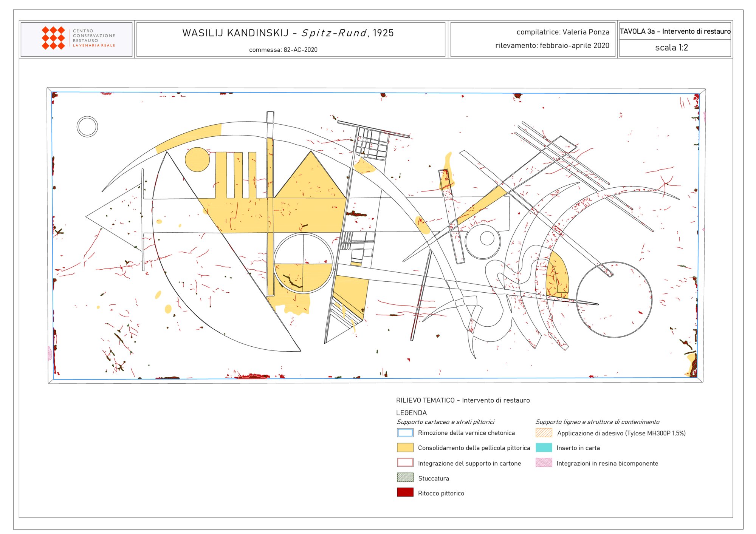Image resolution: width=756 pixels, height=534 pixels.
Task: Click the 'Rimozione della vernice chetonica' label
Action: [x=466, y=433]
